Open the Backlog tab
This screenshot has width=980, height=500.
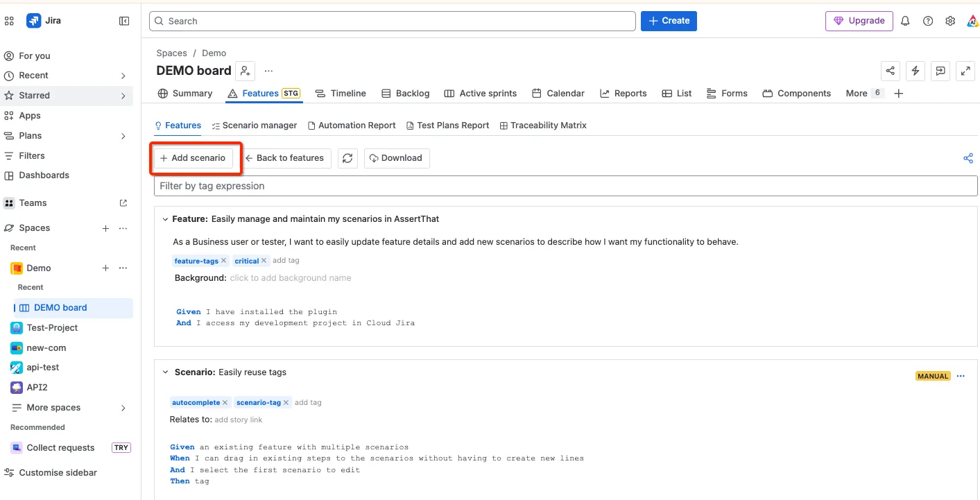pyautogui.click(x=405, y=94)
